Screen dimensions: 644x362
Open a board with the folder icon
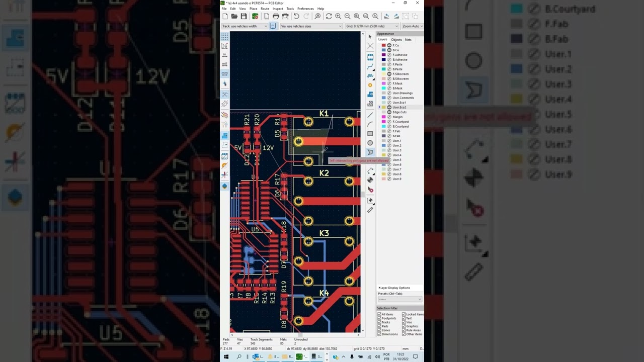[234, 17]
